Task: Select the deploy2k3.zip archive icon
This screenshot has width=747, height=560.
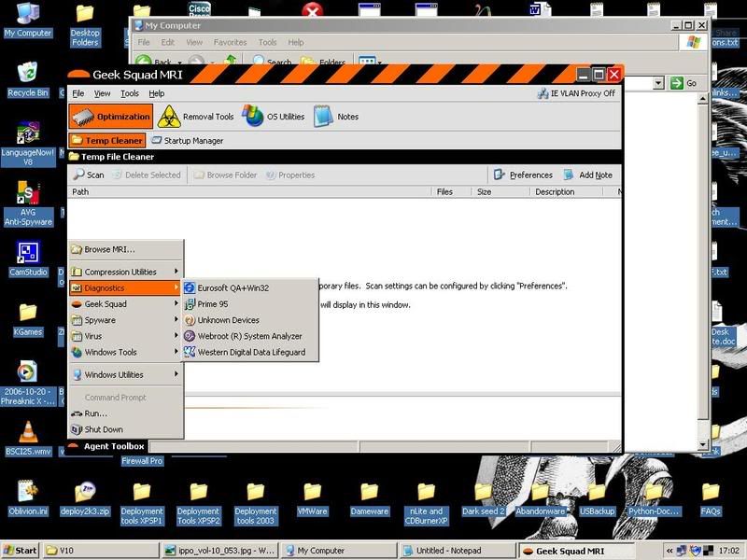Action: [x=85, y=498]
